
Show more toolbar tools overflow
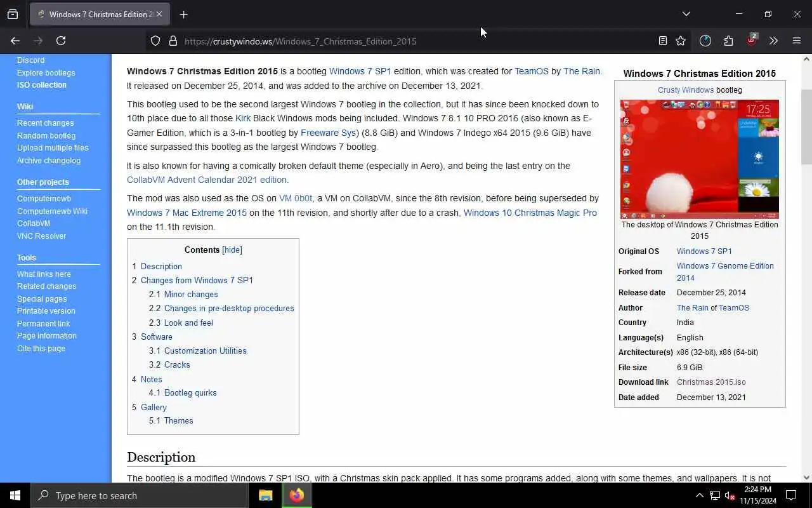[x=773, y=41]
